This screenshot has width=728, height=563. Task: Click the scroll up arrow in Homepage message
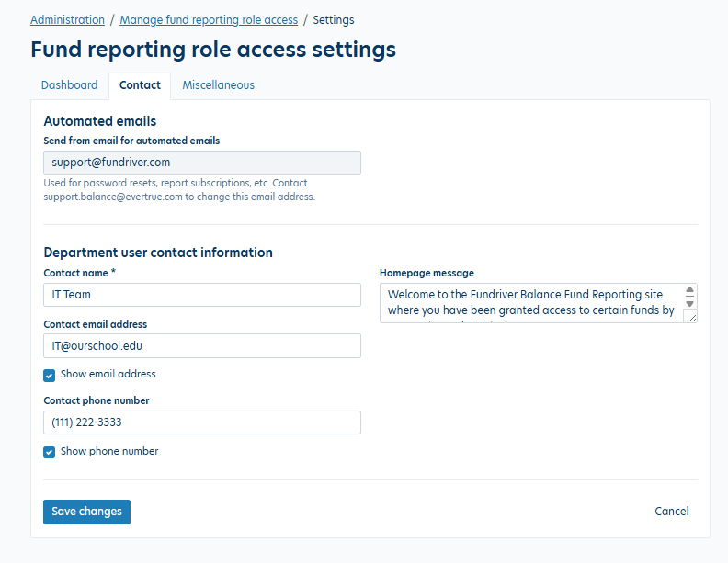689,290
